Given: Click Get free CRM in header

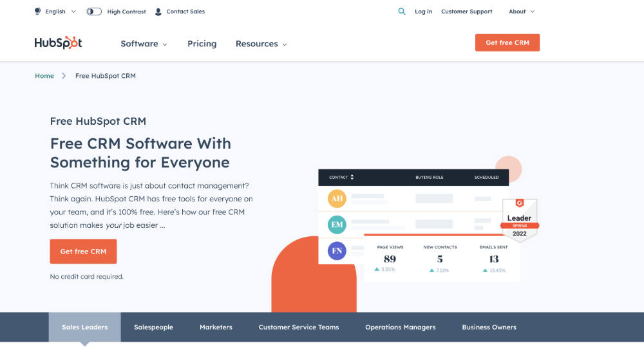Looking at the screenshot, I should pyautogui.click(x=507, y=42).
